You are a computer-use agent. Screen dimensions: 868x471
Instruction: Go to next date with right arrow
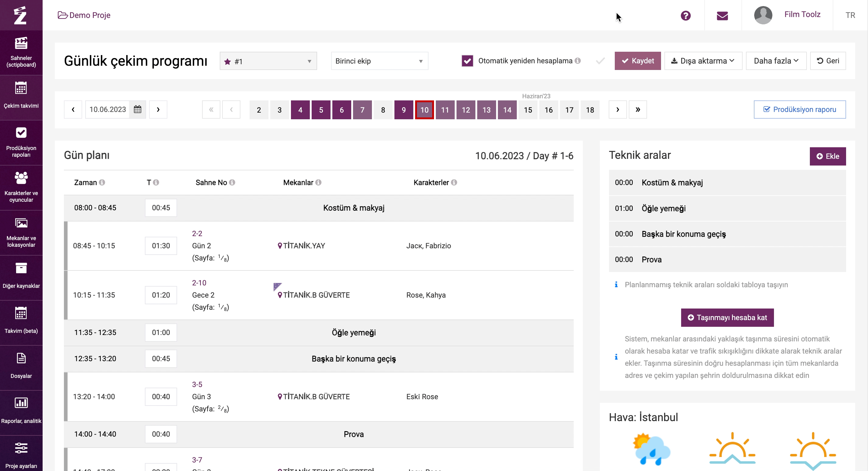tap(158, 109)
